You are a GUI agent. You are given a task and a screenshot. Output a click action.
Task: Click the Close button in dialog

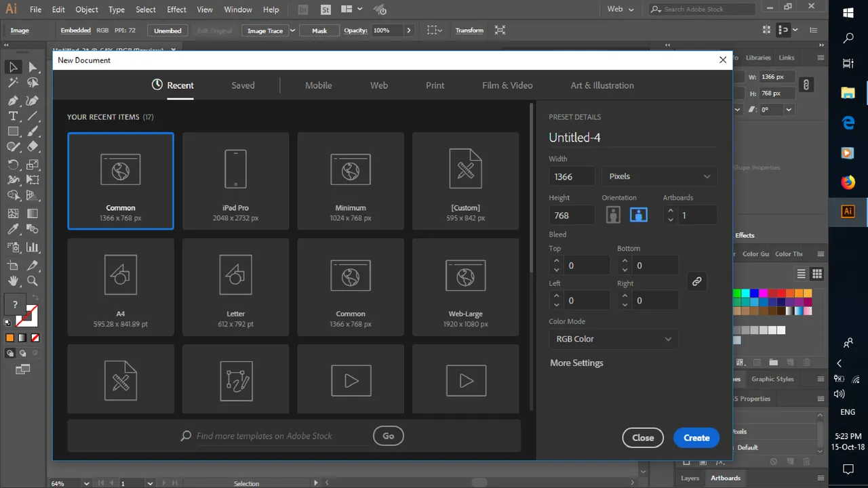(643, 438)
